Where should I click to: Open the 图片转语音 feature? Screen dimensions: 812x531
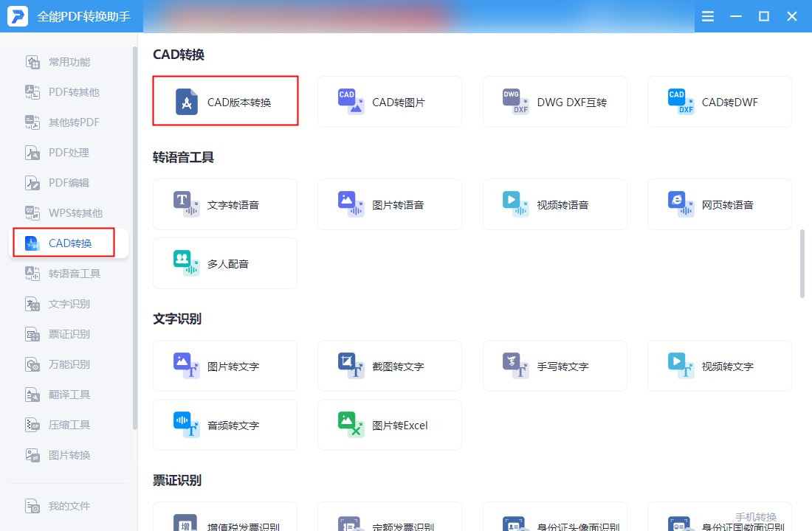click(x=389, y=204)
